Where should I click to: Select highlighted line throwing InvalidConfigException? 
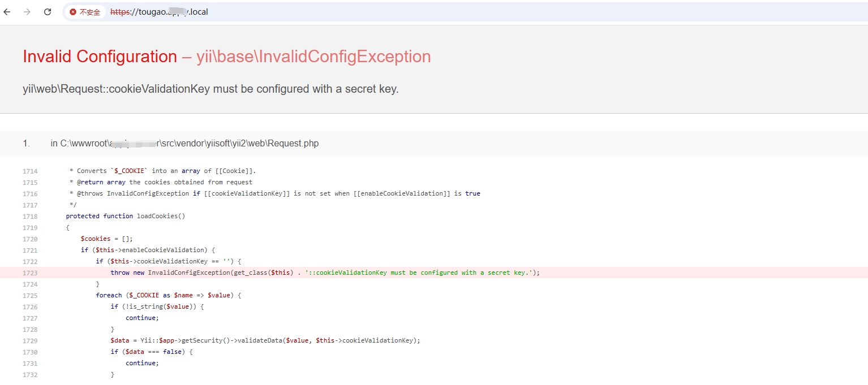pos(325,272)
